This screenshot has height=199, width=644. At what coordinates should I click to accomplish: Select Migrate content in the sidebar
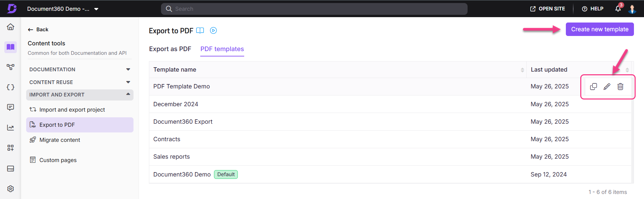60,140
